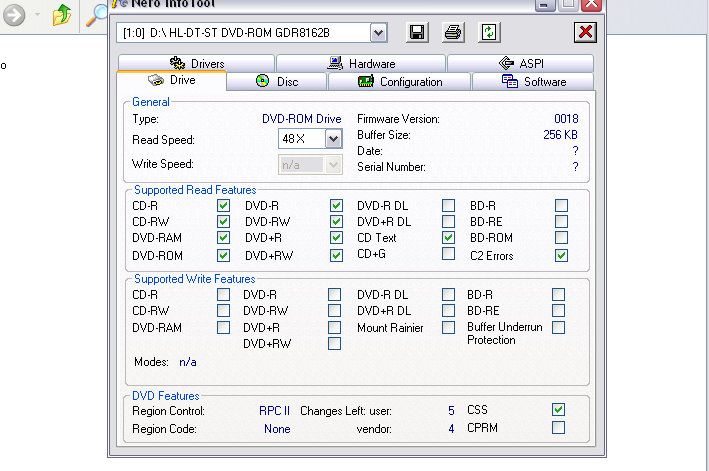
Task: Click the ASPI tab arrow icon
Action: (x=506, y=63)
